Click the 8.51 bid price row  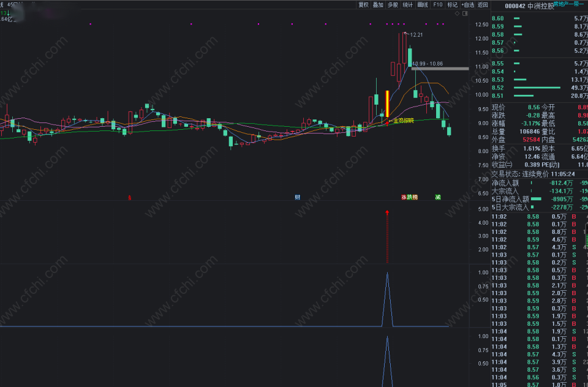pos(540,96)
